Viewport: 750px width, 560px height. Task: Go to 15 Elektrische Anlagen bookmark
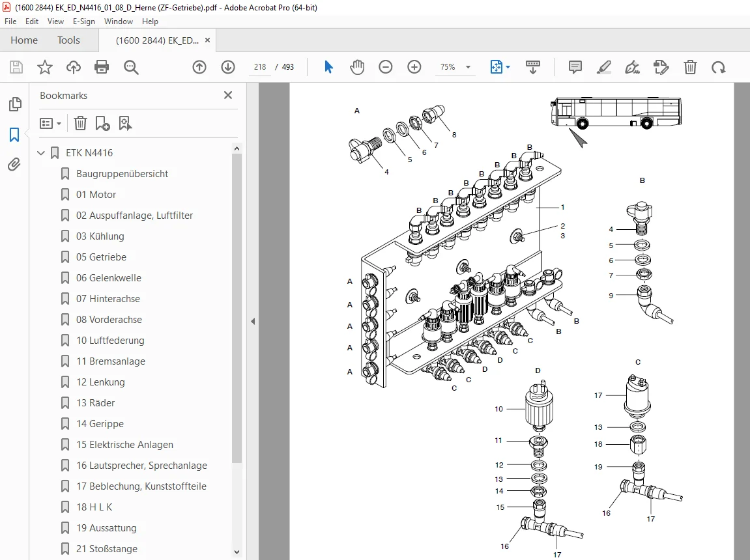coord(124,445)
